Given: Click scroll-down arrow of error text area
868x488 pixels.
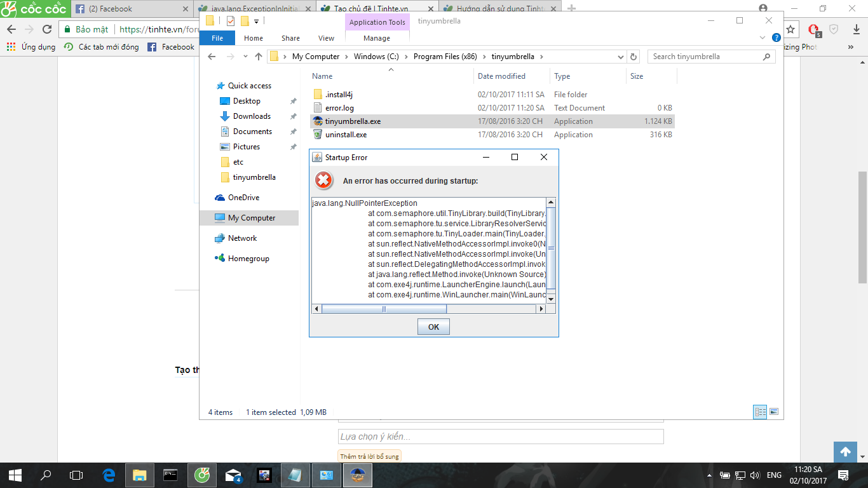Looking at the screenshot, I should (x=551, y=299).
